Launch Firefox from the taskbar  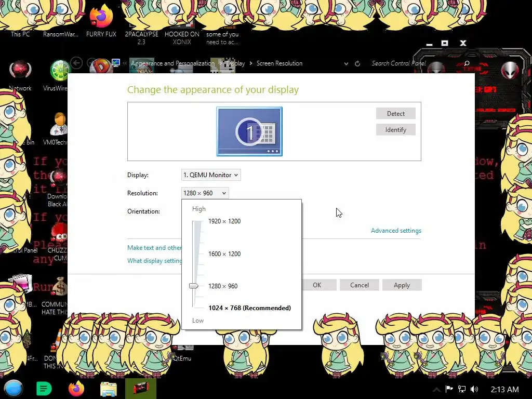pyautogui.click(x=76, y=389)
